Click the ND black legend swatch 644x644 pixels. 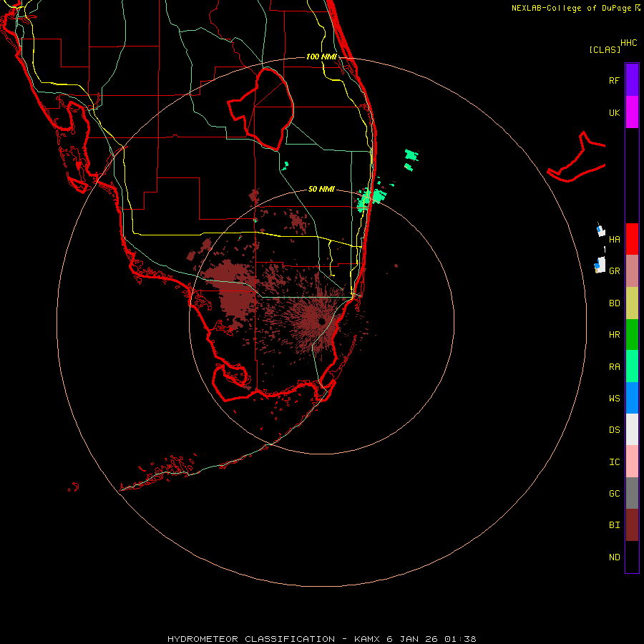pos(632,557)
